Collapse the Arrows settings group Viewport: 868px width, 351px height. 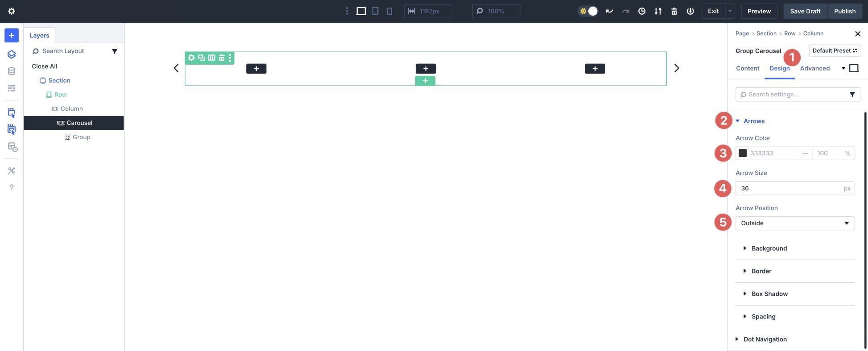pos(754,121)
